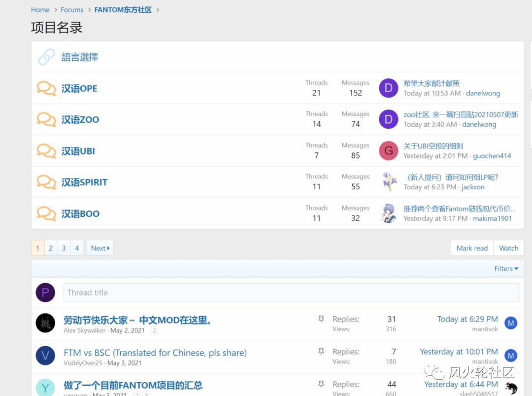
Task: Click Next to view the next page
Action: (x=100, y=248)
